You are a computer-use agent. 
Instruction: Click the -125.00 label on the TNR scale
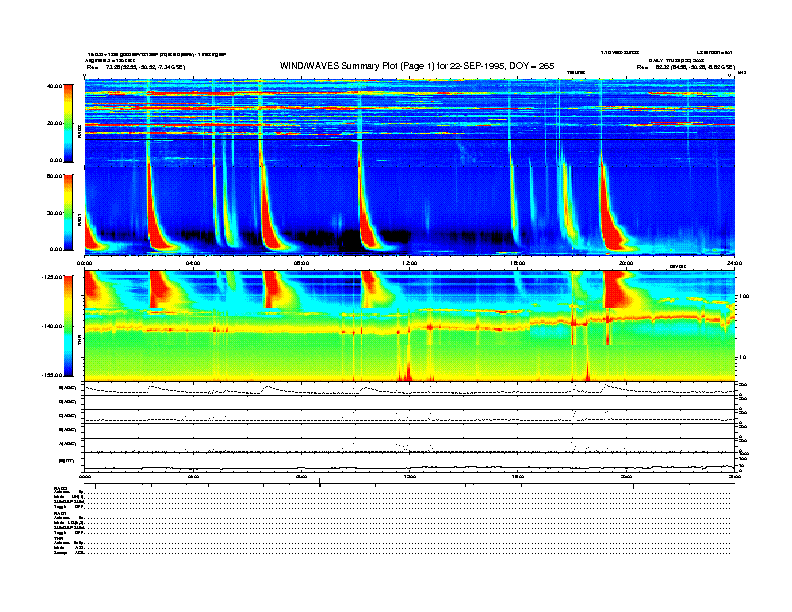coord(52,277)
